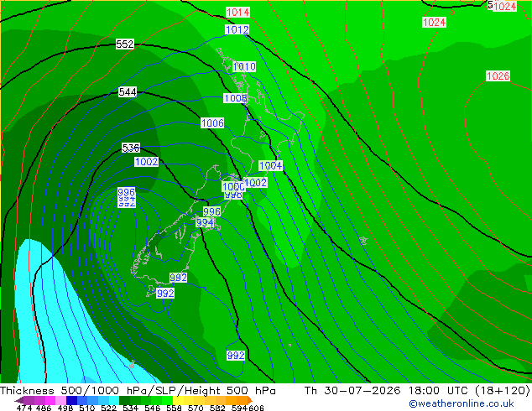Select the blue 1012 pressure label

pos(237,30)
